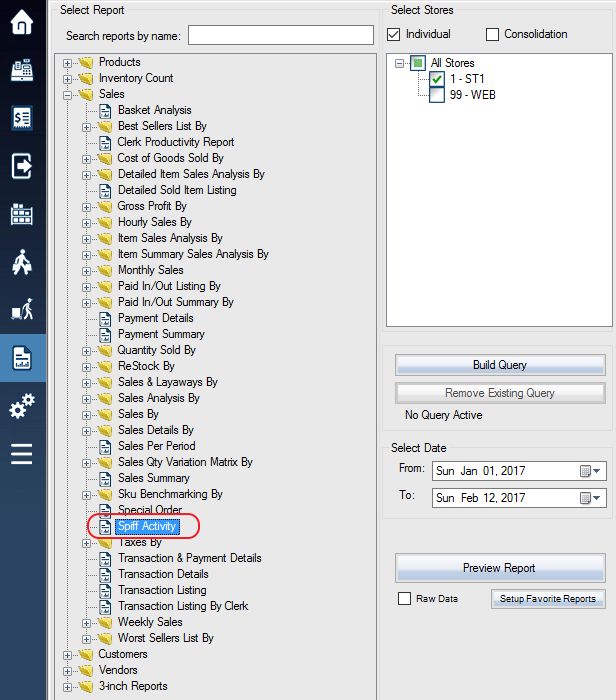
Task: Click the Item Summary Sales Analysis By label
Action: coord(193,254)
